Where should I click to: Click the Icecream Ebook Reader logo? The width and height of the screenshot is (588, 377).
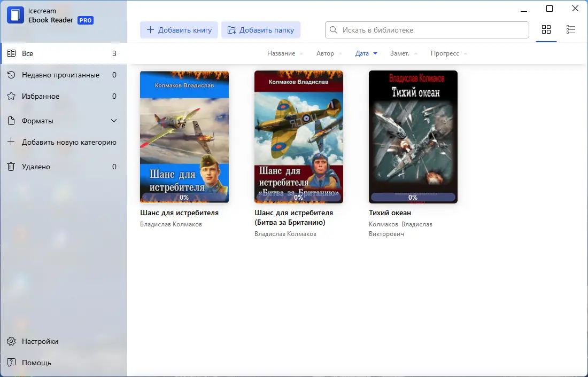(16, 15)
